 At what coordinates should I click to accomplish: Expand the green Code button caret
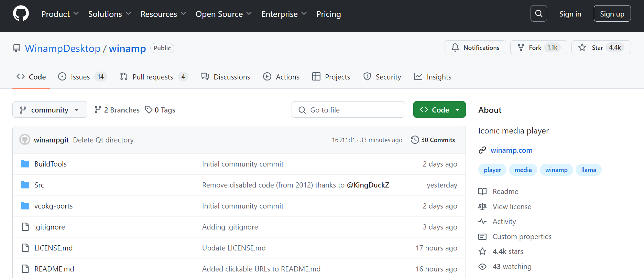pos(457,110)
